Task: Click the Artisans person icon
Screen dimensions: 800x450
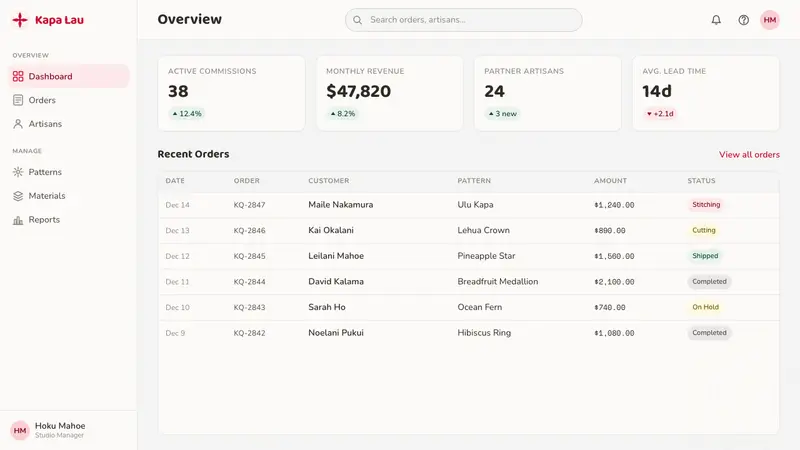Action: [18, 124]
